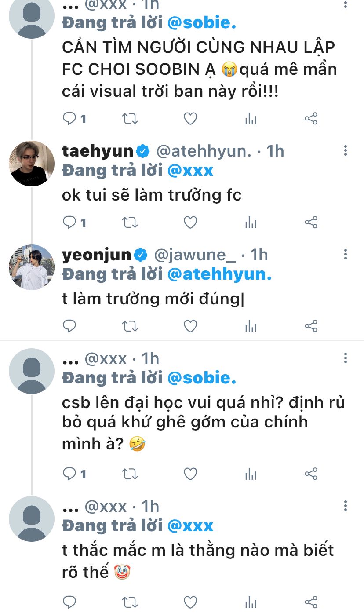The height and width of the screenshot is (613, 364).
Task: View analytics for taehyun's tweet
Action: (251, 223)
